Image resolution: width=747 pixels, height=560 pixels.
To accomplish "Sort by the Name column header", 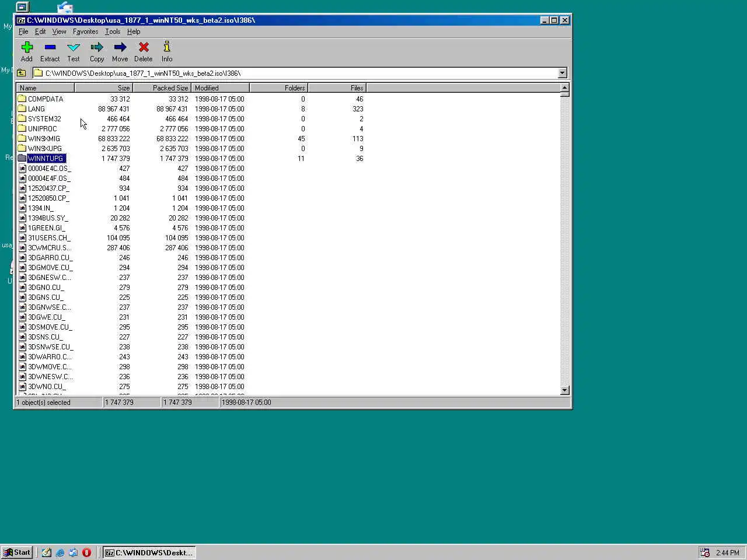I will (x=46, y=88).
